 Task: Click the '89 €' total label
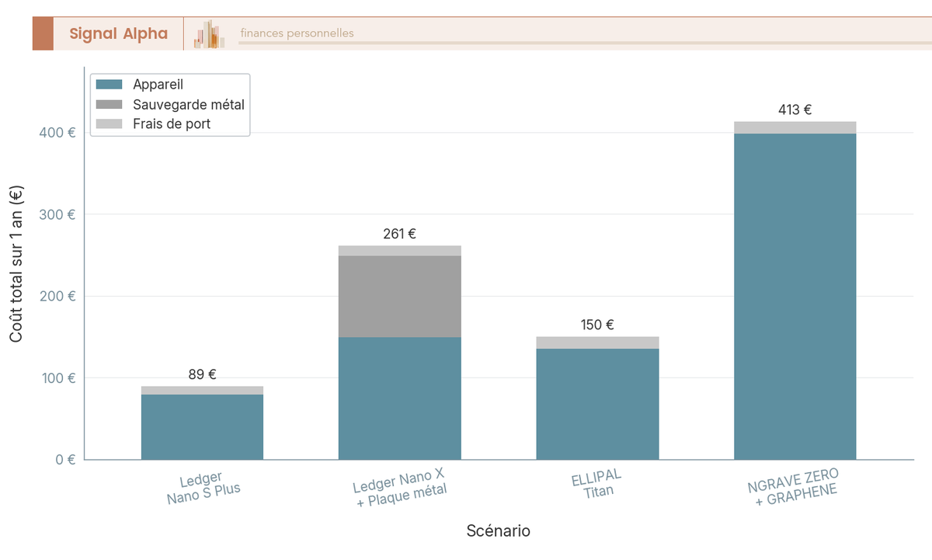tap(202, 374)
